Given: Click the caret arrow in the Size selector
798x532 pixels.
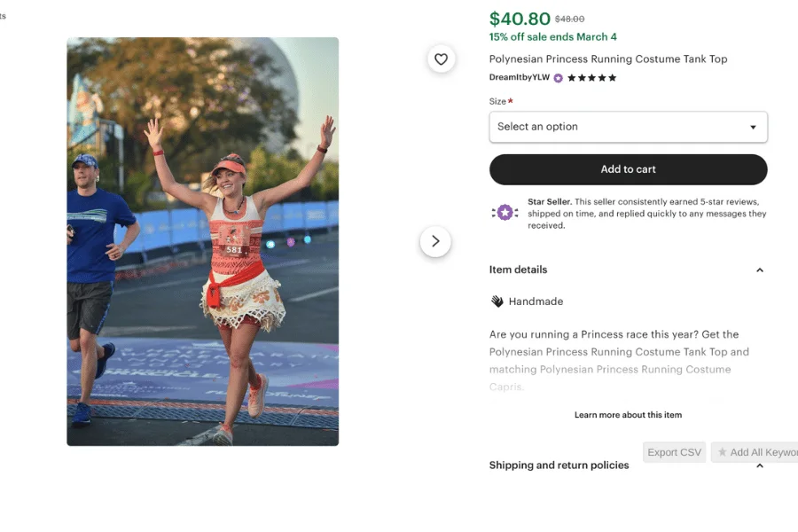Looking at the screenshot, I should 755,127.
